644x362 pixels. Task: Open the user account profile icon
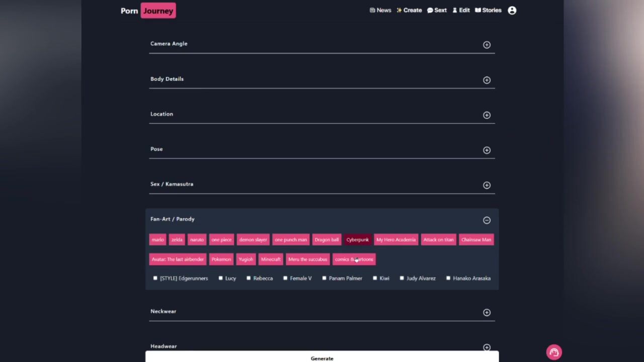pos(512,11)
